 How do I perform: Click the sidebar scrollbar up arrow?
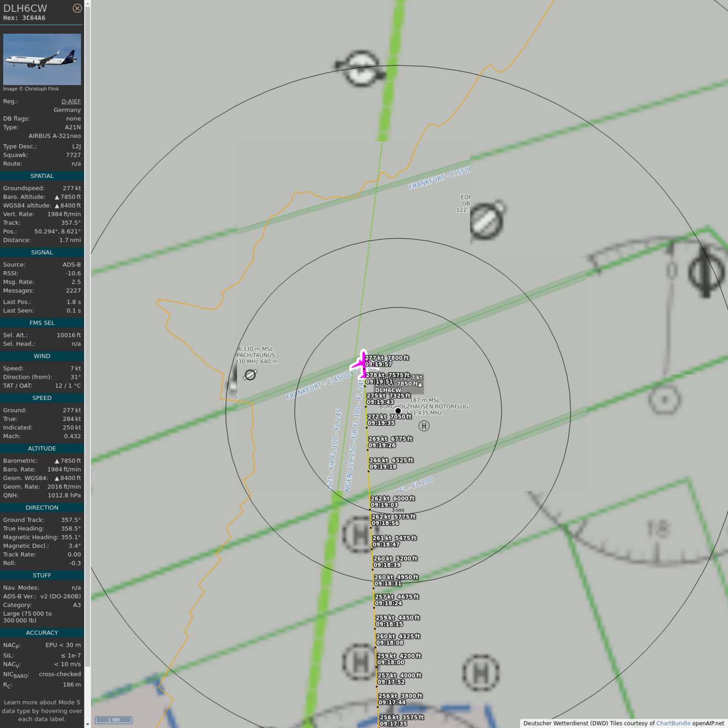click(87, 4)
